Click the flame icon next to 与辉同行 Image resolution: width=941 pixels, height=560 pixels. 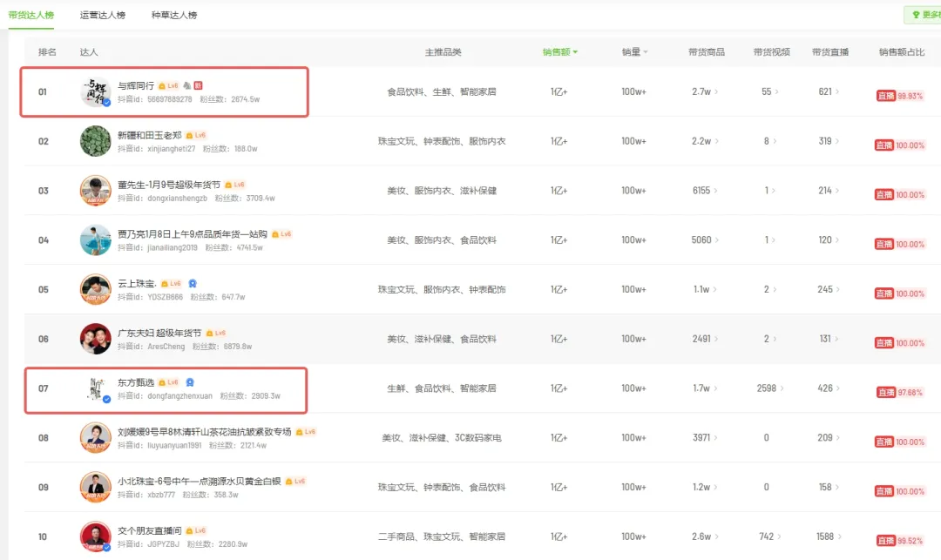[x=186, y=85]
